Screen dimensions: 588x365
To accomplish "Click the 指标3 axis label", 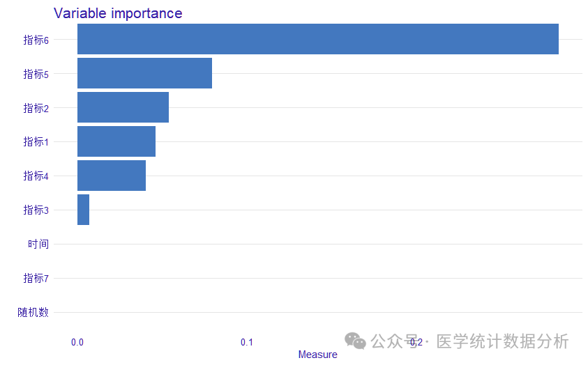I will tap(36, 210).
